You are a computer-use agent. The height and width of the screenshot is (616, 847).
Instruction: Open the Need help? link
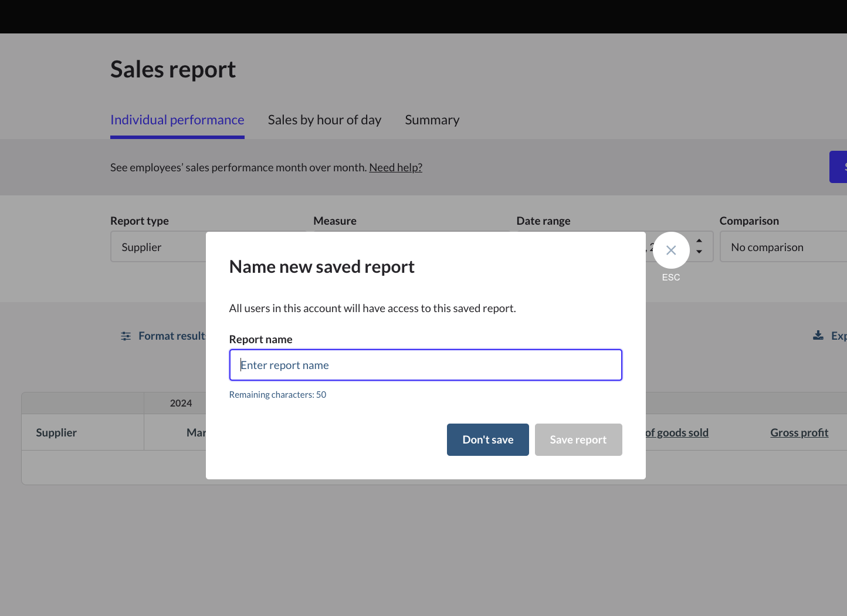[x=395, y=168]
